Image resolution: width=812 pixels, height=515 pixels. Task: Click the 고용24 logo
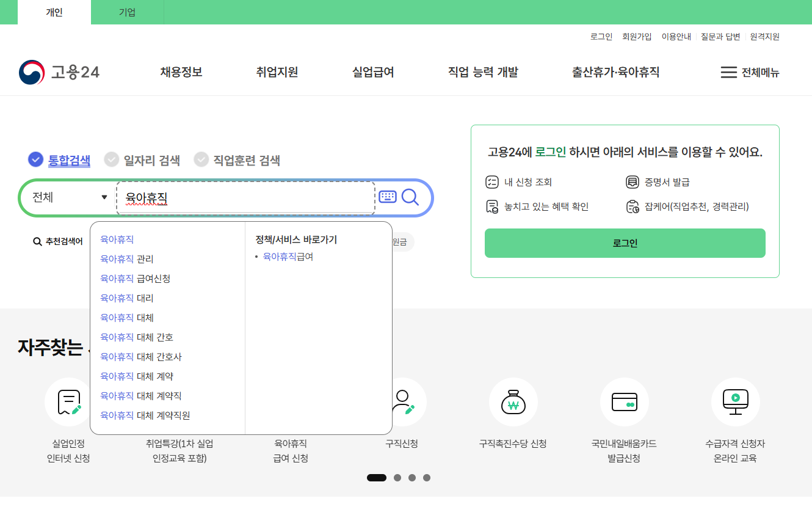coord(59,71)
